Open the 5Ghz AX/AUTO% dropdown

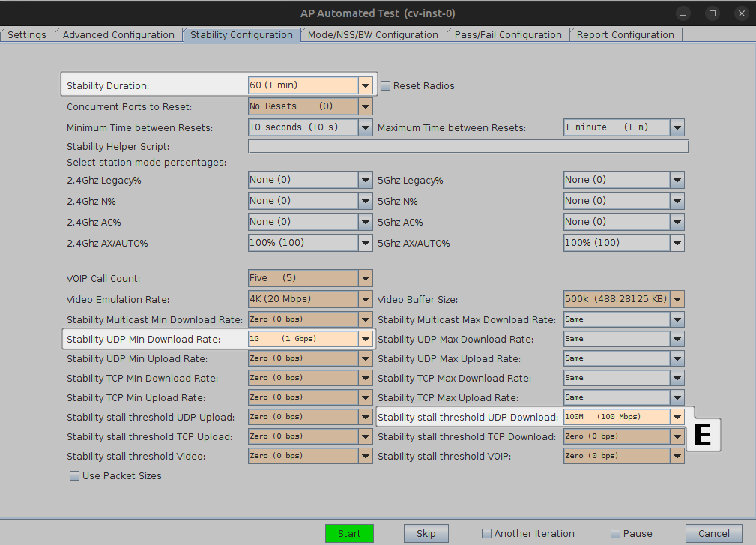click(x=677, y=243)
